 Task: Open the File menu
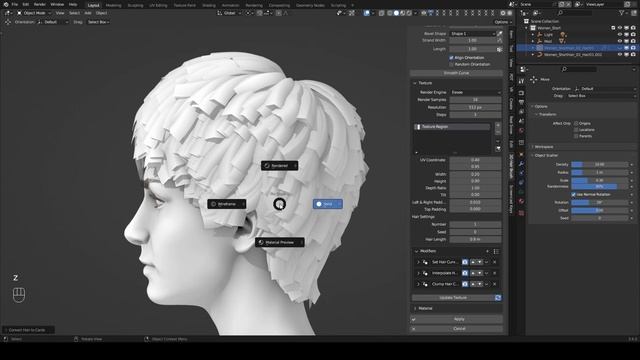pos(15,4)
